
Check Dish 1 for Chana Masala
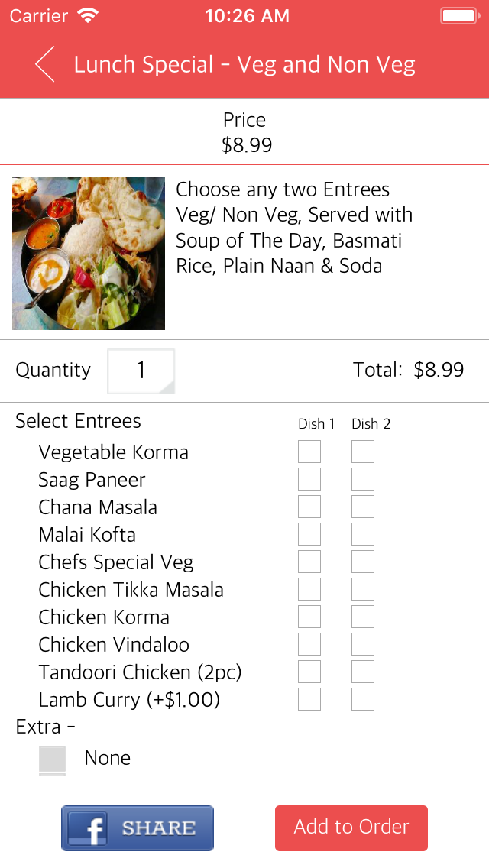click(309, 507)
